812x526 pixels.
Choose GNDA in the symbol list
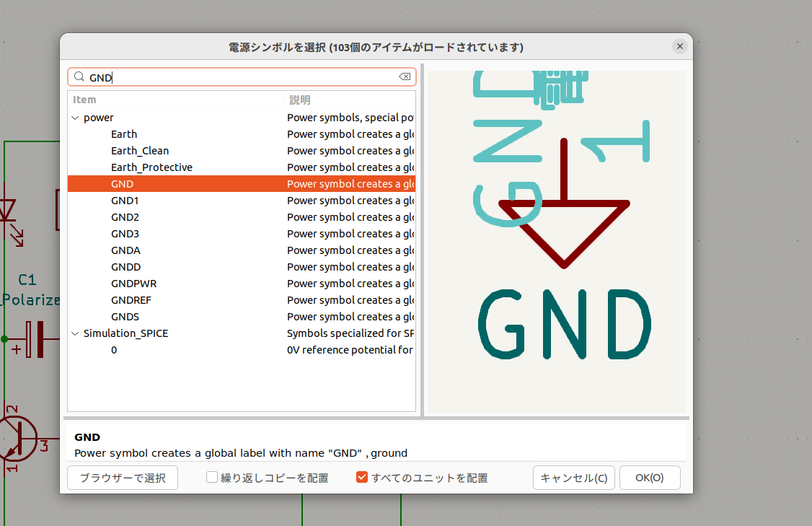point(125,250)
